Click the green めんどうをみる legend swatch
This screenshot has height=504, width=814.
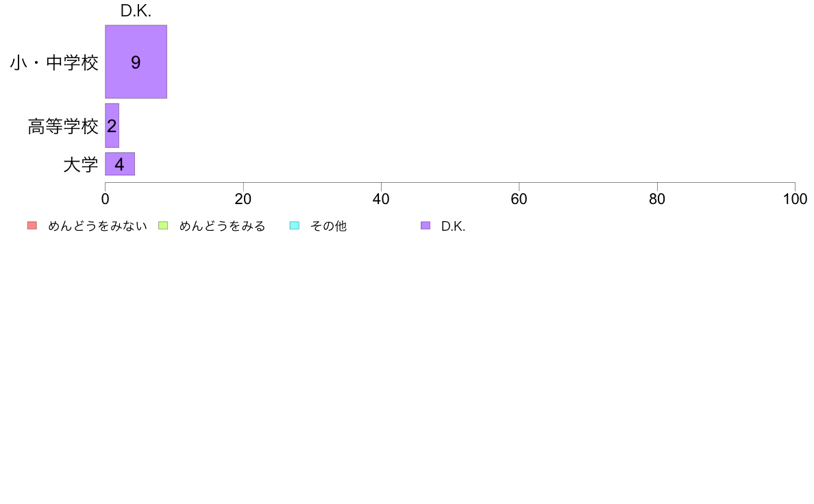[x=163, y=225]
